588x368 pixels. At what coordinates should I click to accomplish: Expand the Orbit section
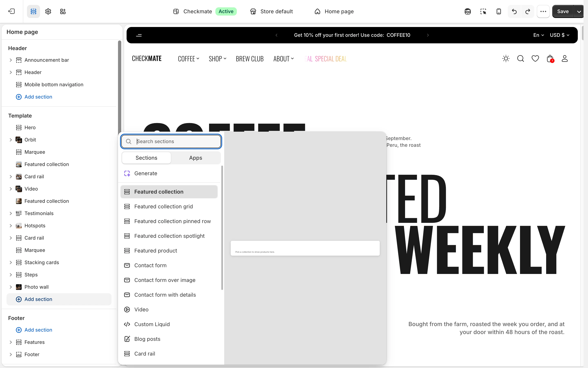(11, 140)
